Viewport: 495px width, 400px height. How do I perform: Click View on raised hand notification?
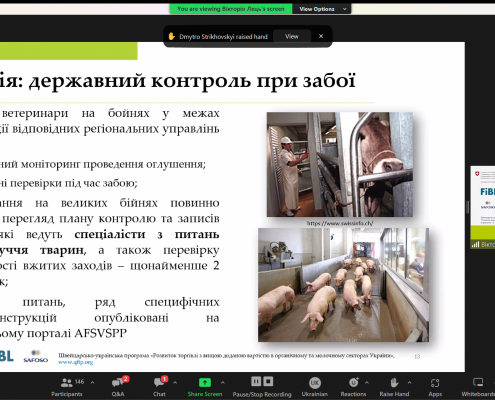point(292,36)
